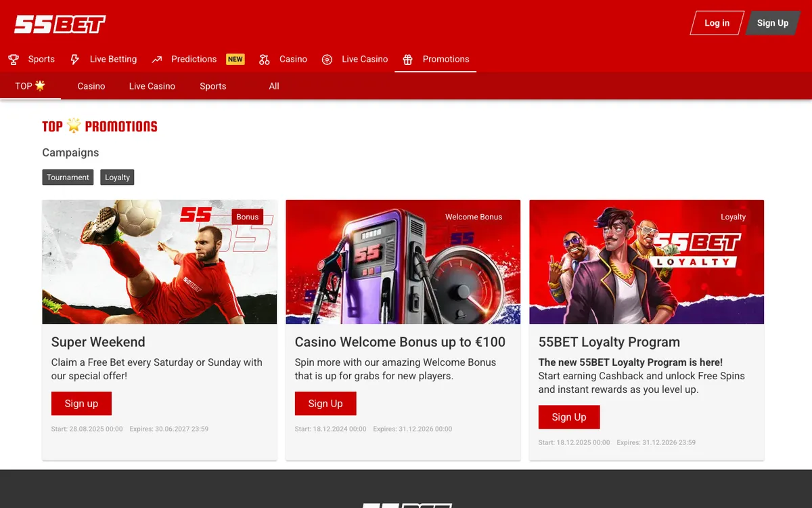Click Sign up under Super Weekend
This screenshot has height=508, width=812.
coord(81,404)
